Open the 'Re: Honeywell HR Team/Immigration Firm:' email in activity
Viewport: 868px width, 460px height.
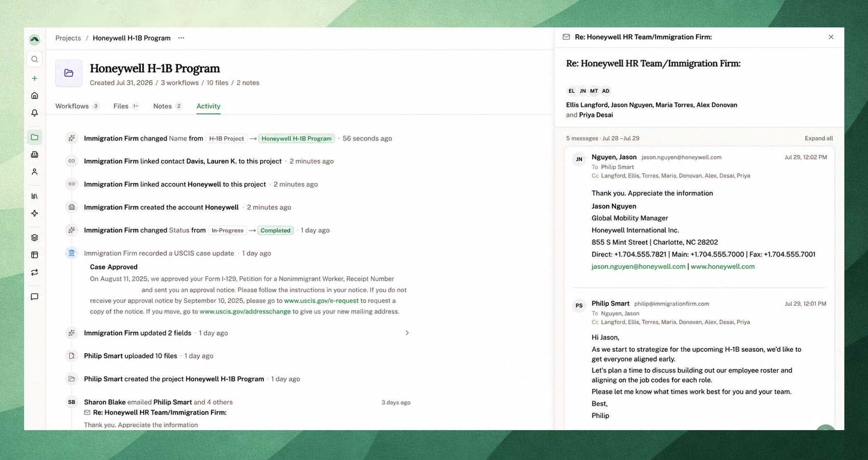coord(160,412)
